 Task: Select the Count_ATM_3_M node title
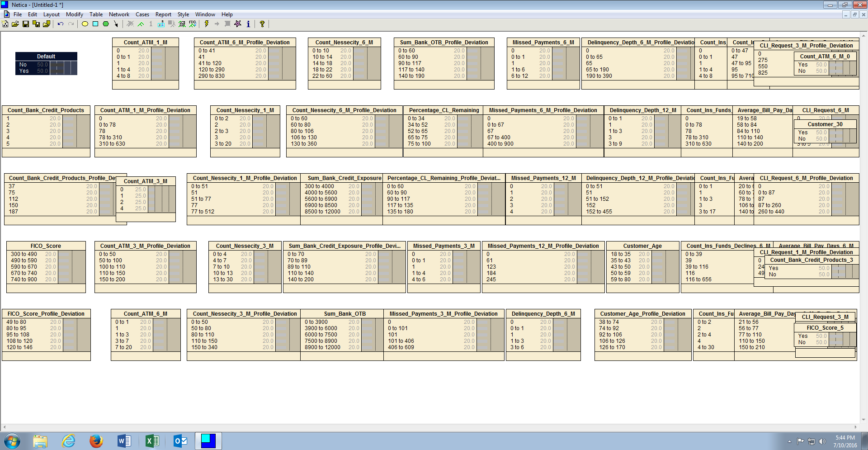146,181
